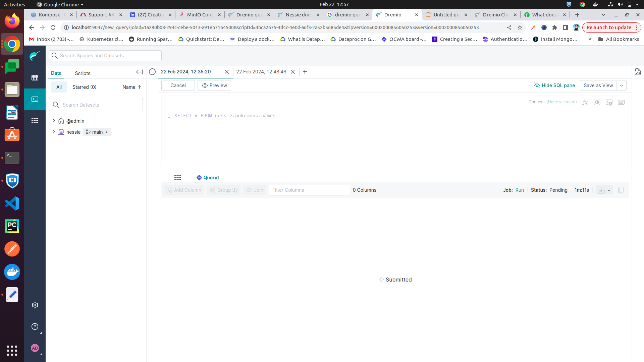Toggle editor light/dark theme sun icon
Screen dimensions: 644x362
click(597, 102)
